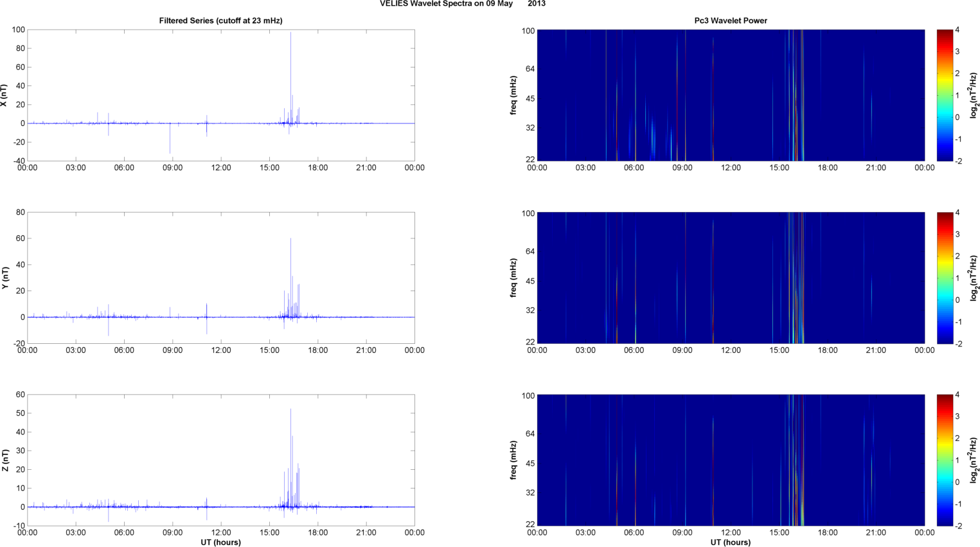Click the "80" tick on the Y (nT) axis

[21, 212]
